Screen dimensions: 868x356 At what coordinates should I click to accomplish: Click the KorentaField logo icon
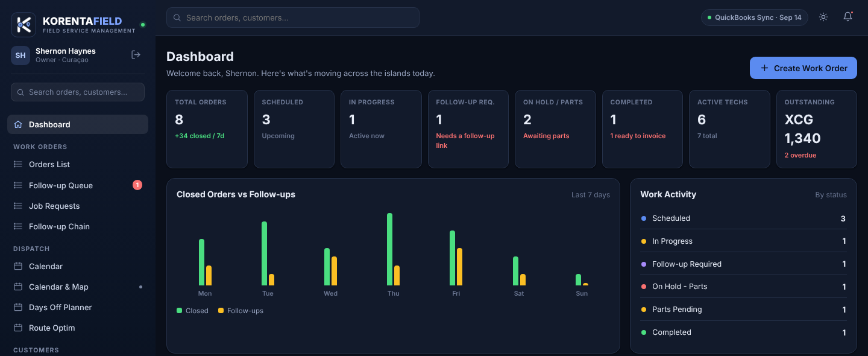click(x=24, y=25)
